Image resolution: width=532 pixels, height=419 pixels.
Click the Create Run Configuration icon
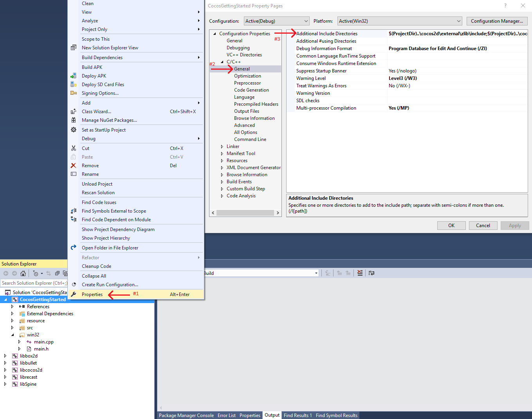(74, 285)
